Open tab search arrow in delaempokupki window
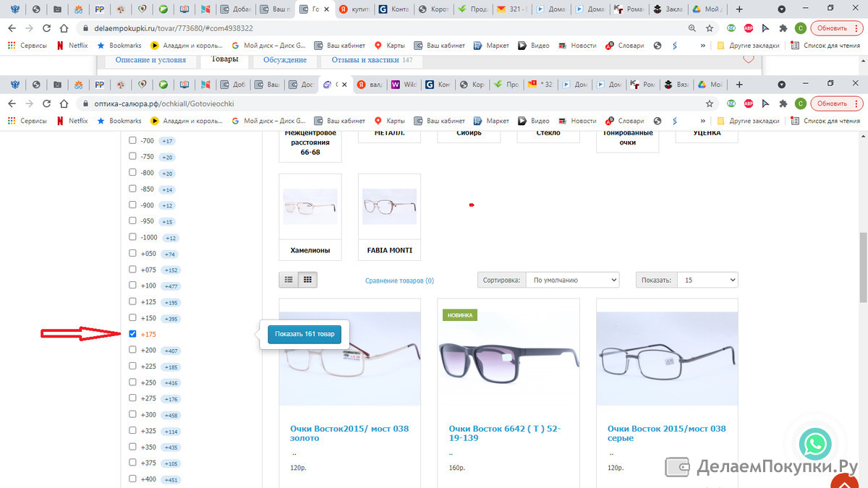The height and width of the screenshot is (488, 868). tap(780, 9)
